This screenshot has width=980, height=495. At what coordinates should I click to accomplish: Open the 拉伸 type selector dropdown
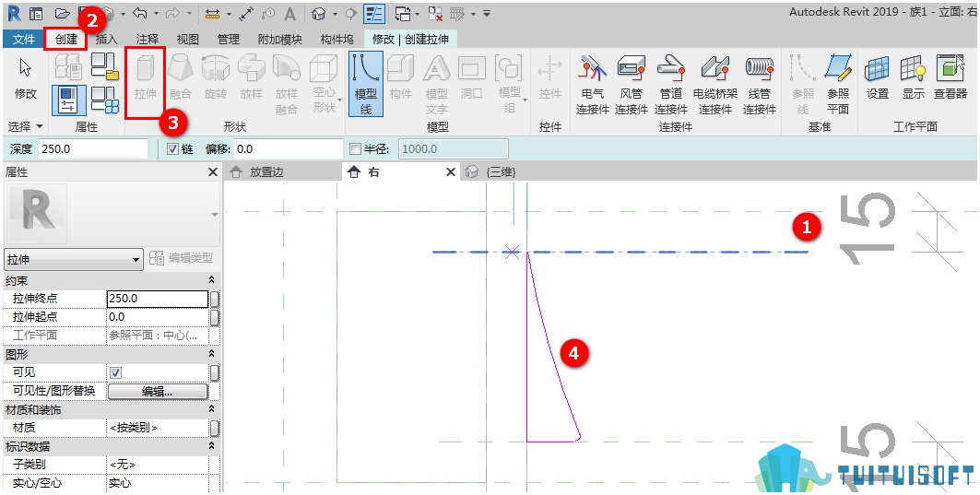(x=74, y=259)
